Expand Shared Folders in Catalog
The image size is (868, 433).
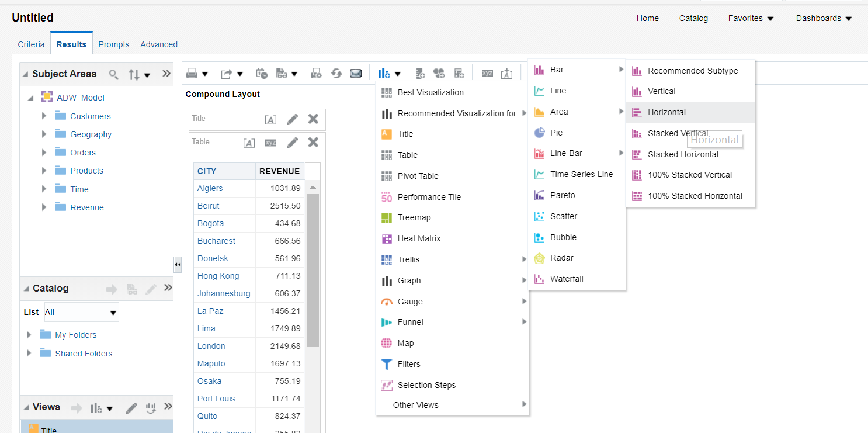[x=29, y=354]
